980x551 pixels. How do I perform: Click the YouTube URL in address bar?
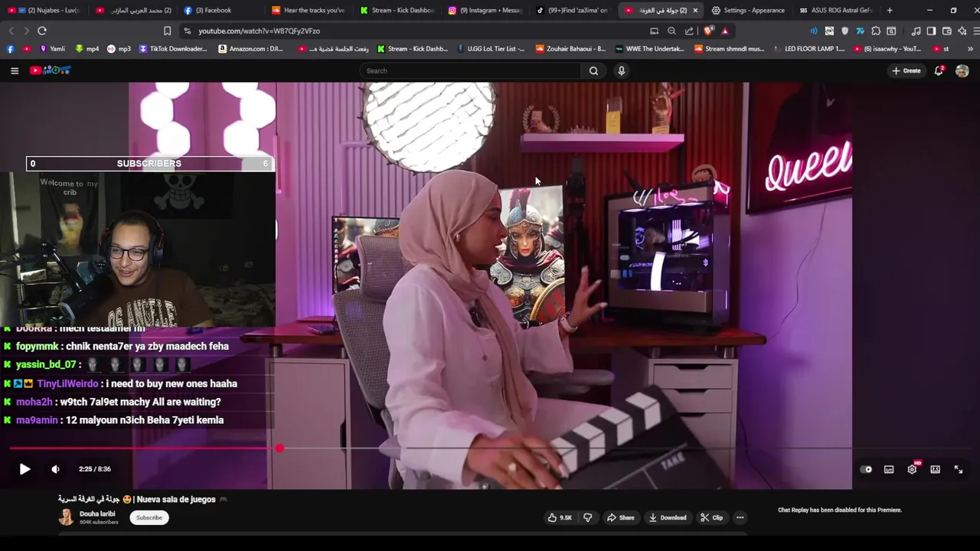(x=259, y=31)
